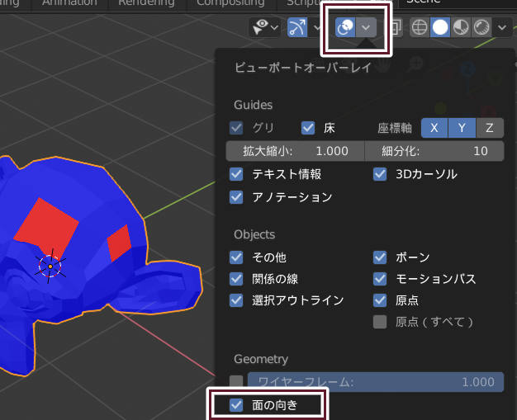Uncheck the 3Dカーソル checkbox
The image size is (517, 420).
pos(380,174)
